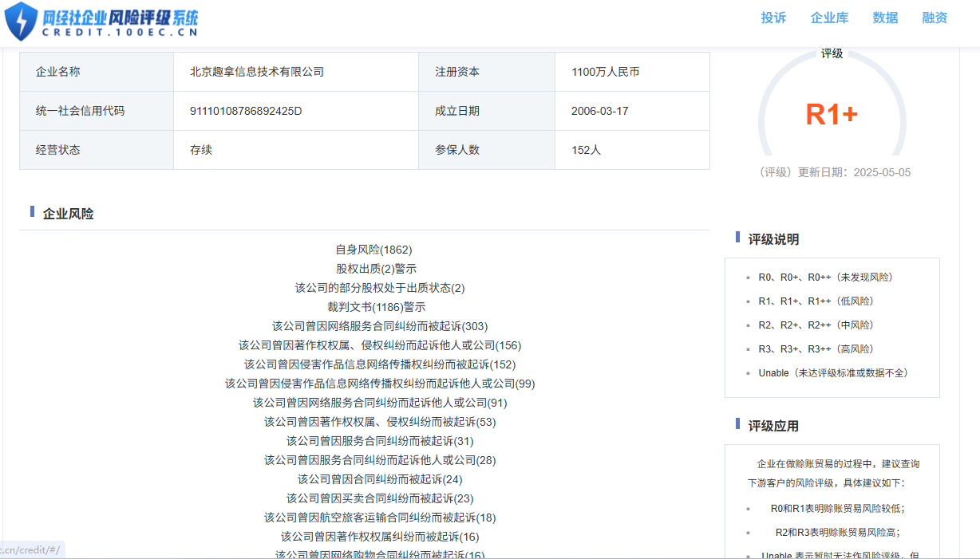Click founding date 2006-03-17
This screenshot has width=980, height=559.
pyautogui.click(x=599, y=111)
